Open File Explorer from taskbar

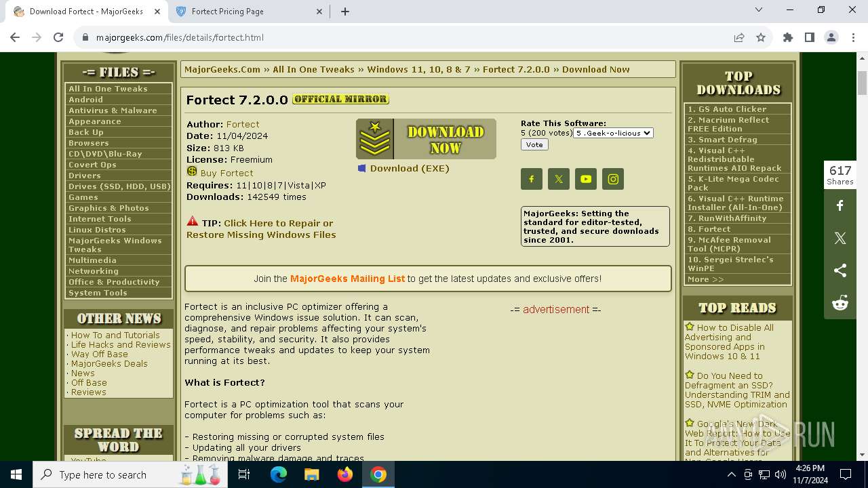click(x=312, y=474)
